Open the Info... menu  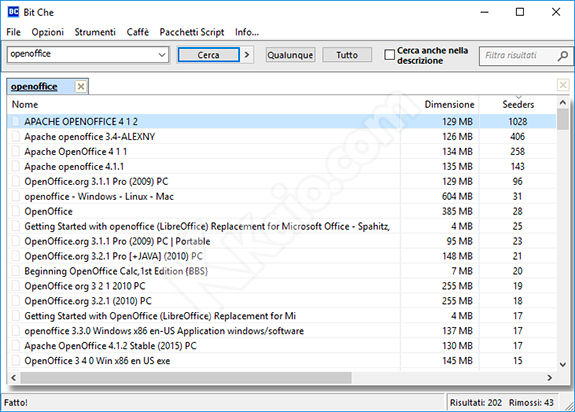click(247, 32)
